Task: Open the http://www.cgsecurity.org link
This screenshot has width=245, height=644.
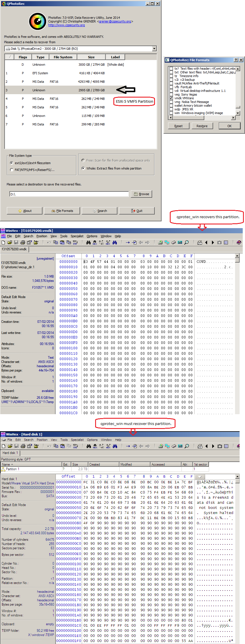Action: tap(66, 25)
